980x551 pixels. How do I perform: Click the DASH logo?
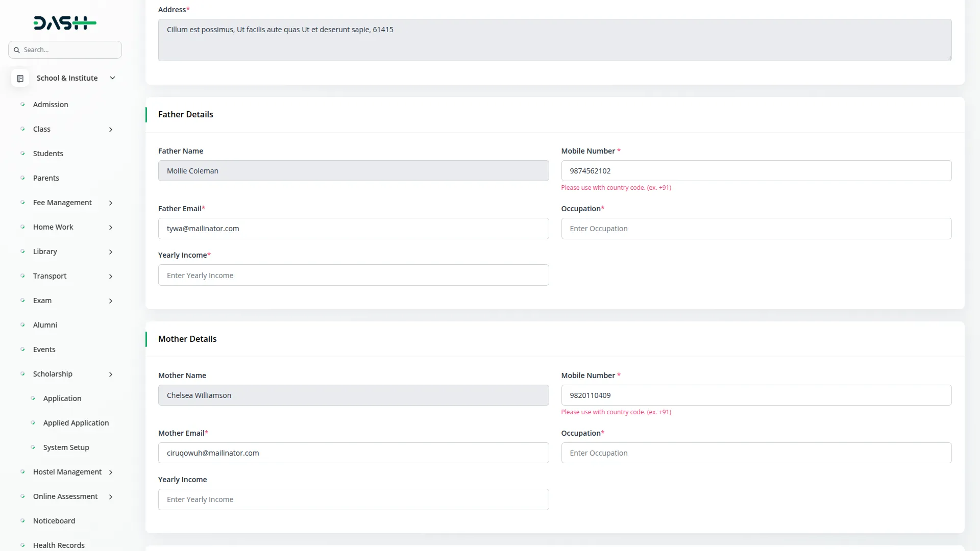[65, 23]
